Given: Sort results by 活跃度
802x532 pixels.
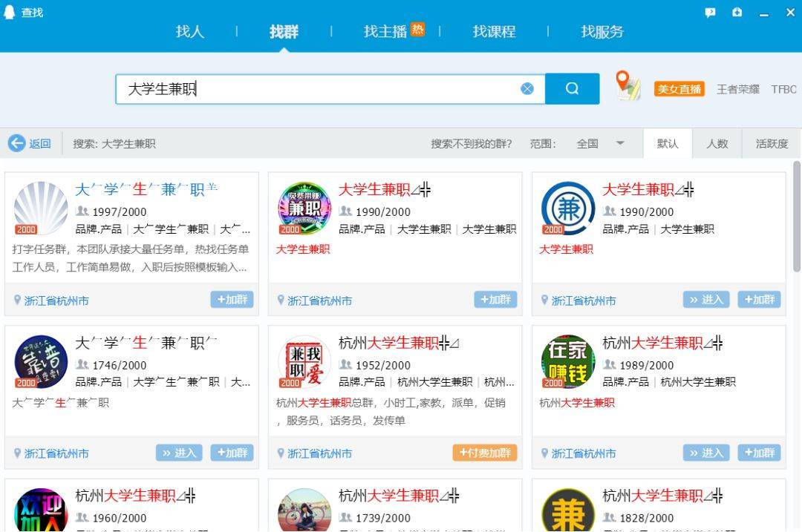Looking at the screenshot, I should (x=772, y=144).
